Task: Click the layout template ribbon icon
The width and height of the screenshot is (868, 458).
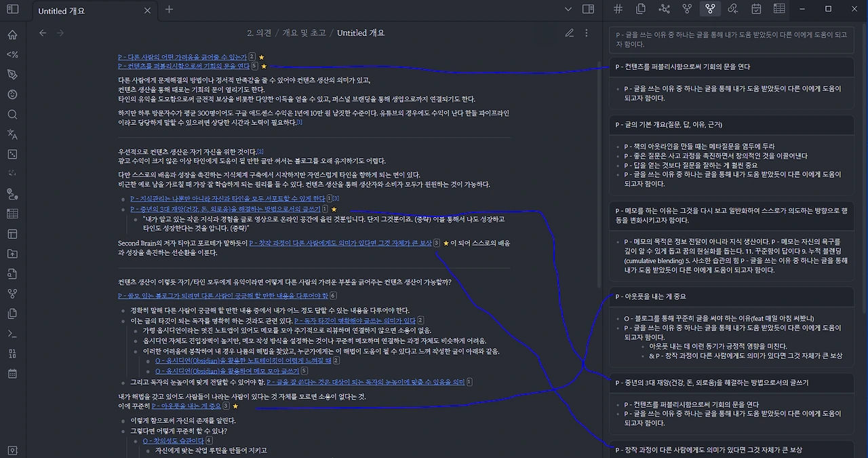Action: click(12, 234)
